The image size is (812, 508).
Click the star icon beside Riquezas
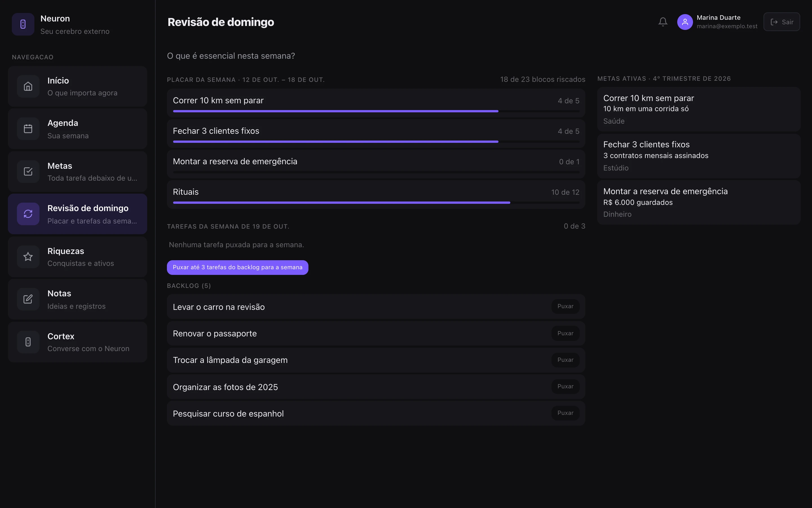pos(28,257)
